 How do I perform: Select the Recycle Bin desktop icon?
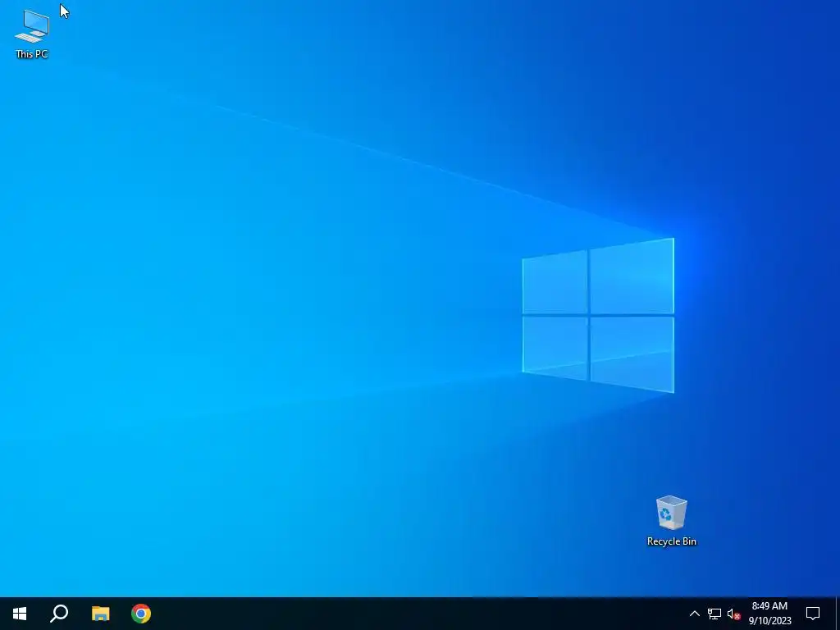pyautogui.click(x=671, y=521)
